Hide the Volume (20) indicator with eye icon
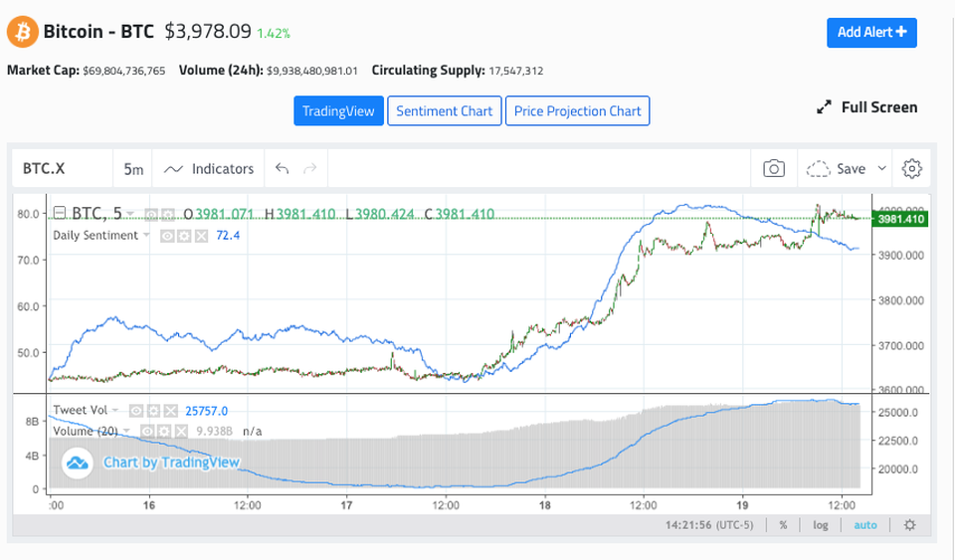Screen dimensions: 955x560 [147, 431]
